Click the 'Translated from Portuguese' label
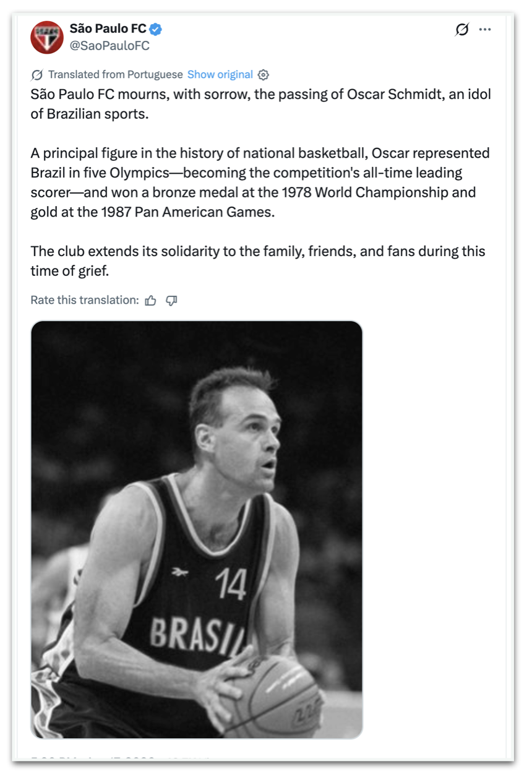This screenshot has height=782, width=532. point(115,75)
